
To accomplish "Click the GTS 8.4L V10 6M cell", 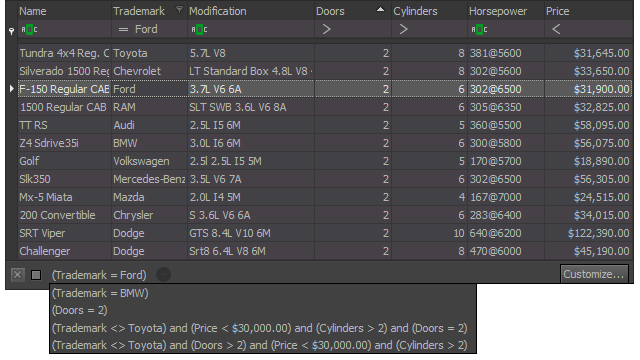I will coord(251,233).
